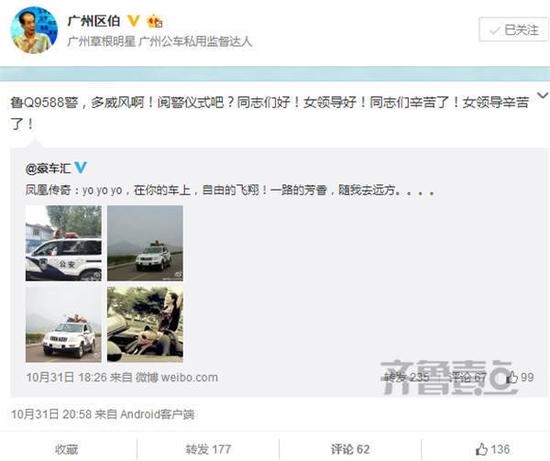The height and width of the screenshot is (461, 550).
Task: Open the 广州区伯 profile avatar
Action: tap(34, 30)
